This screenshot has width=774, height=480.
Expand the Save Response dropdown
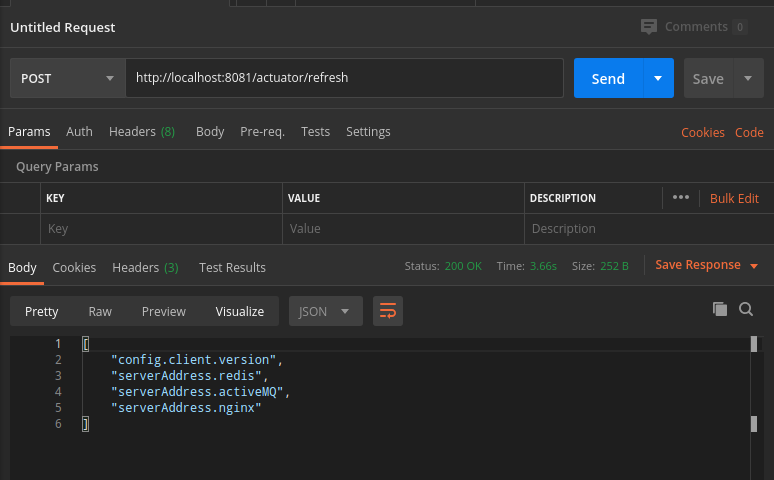[x=754, y=266]
